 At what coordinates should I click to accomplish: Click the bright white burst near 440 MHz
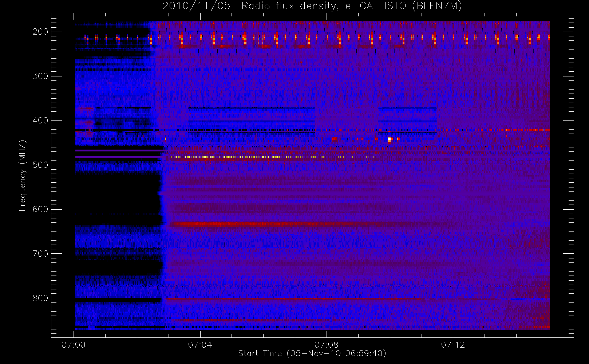pos(389,139)
